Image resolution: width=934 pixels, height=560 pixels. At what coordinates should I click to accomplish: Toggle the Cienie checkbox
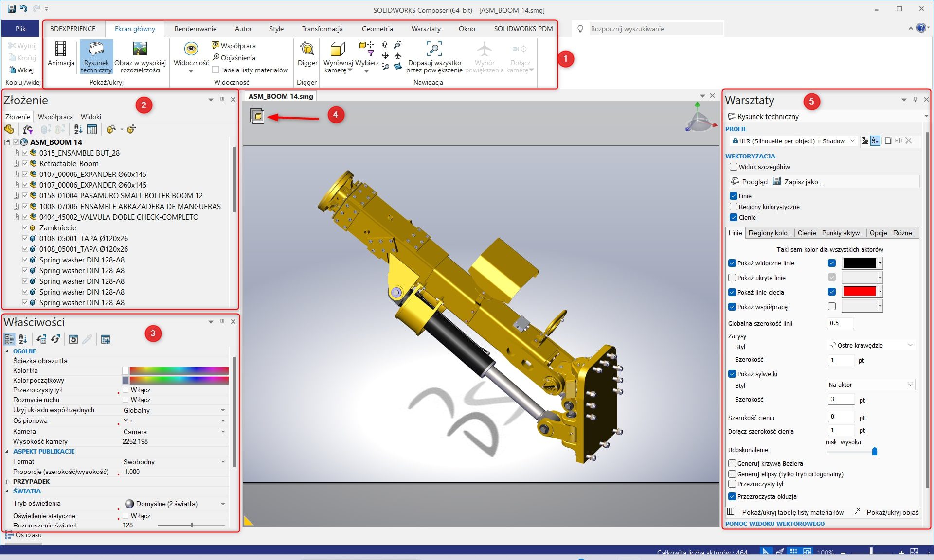point(734,217)
